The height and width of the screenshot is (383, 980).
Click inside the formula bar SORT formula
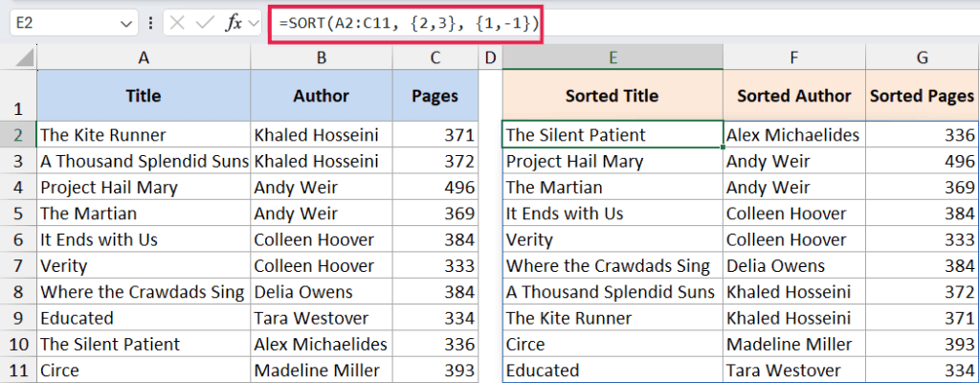(408, 24)
